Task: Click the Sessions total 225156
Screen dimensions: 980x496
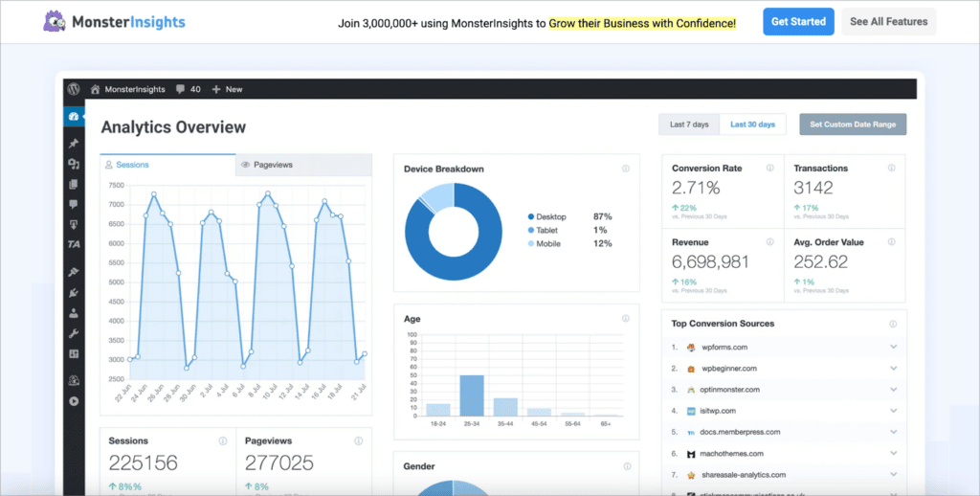Action: coord(144,462)
